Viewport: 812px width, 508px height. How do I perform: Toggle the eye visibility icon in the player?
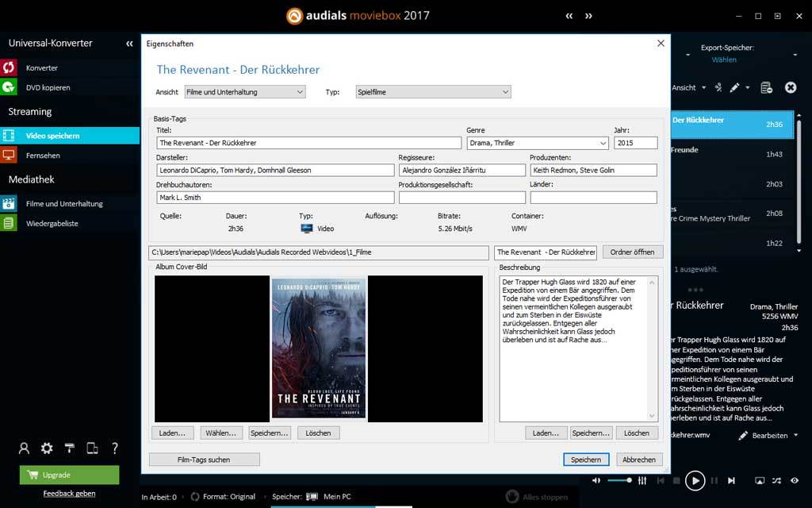pos(795,480)
